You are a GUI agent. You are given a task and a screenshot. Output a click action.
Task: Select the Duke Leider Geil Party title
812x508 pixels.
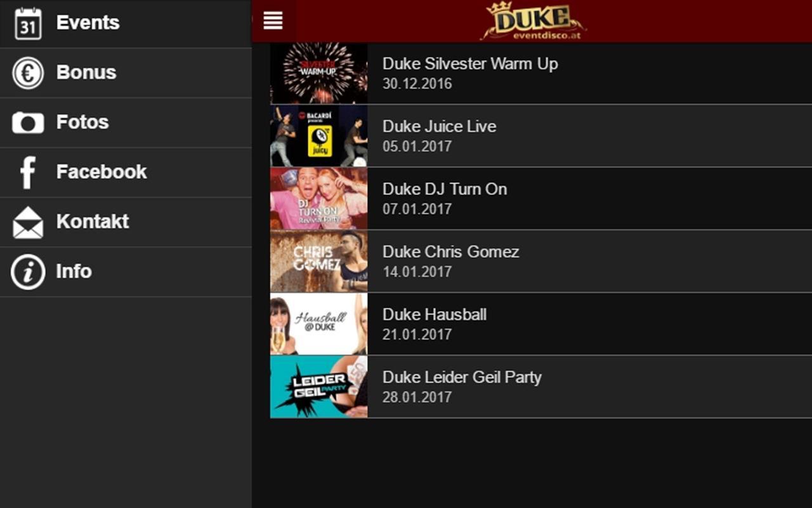[462, 378]
